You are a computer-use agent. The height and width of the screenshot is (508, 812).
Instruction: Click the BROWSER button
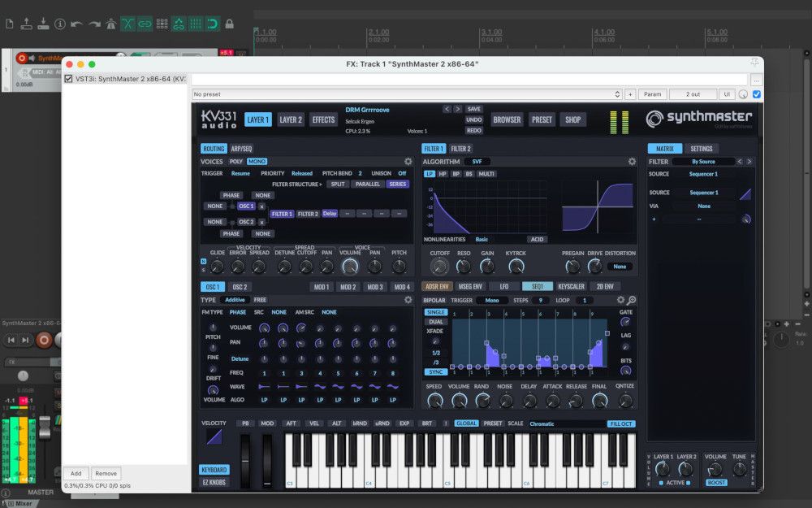[507, 119]
